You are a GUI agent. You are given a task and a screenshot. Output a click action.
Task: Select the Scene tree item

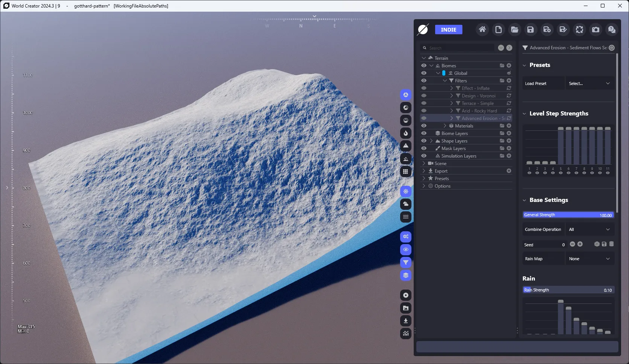440,163
